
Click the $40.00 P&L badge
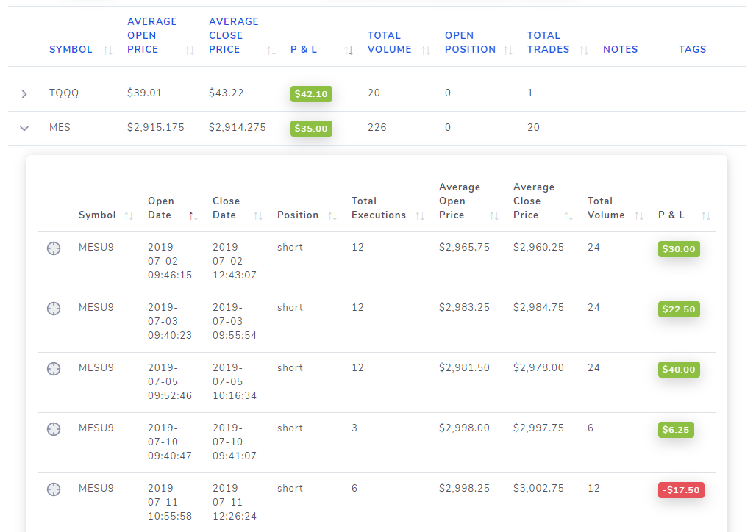[679, 370]
